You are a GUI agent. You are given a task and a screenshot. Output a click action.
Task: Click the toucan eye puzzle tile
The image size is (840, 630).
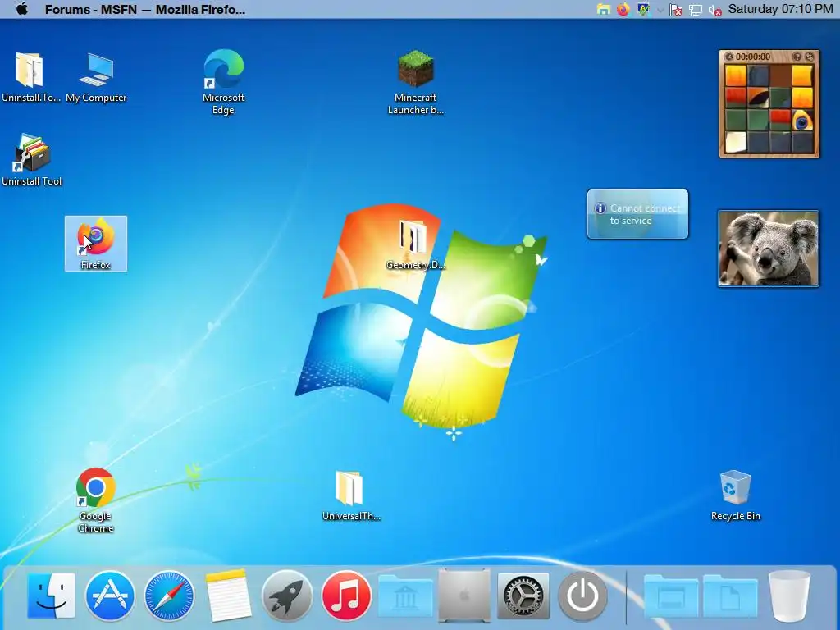[801, 120]
